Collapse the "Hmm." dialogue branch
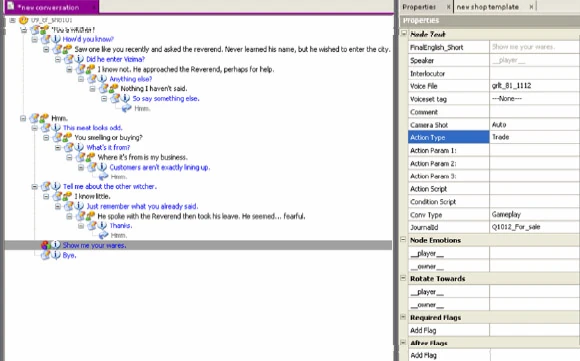The width and height of the screenshot is (580, 361). pos(23,118)
